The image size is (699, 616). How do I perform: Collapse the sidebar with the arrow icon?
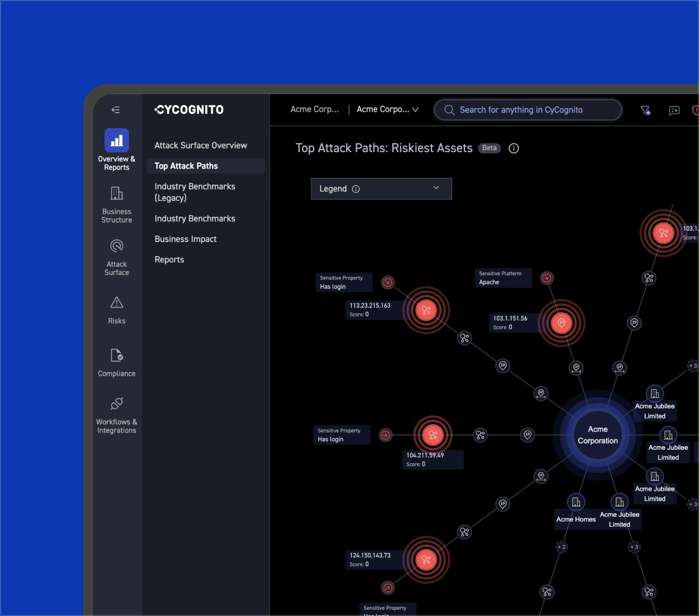point(115,110)
